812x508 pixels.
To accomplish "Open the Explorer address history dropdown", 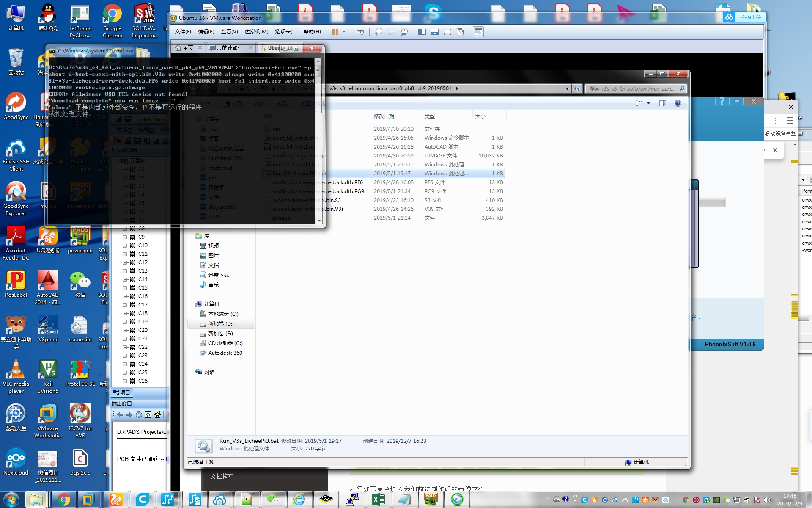I will click(567, 89).
